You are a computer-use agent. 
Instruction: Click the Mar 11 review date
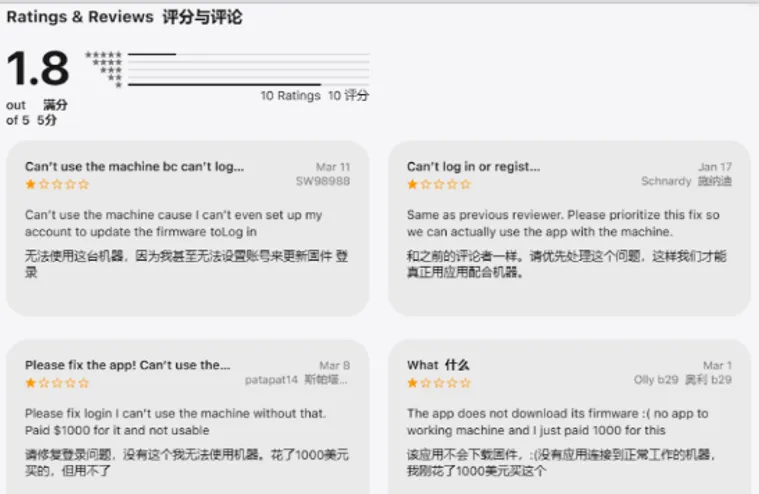[333, 167]
